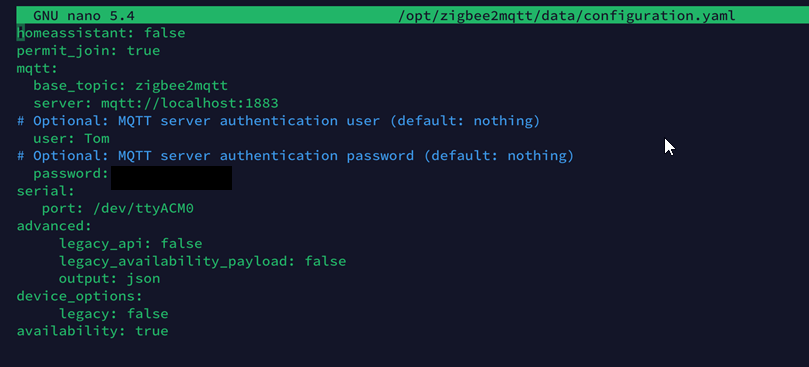Click the redacted password field
The height and width of the screenshot is (367, 809).
pos(171,178)
